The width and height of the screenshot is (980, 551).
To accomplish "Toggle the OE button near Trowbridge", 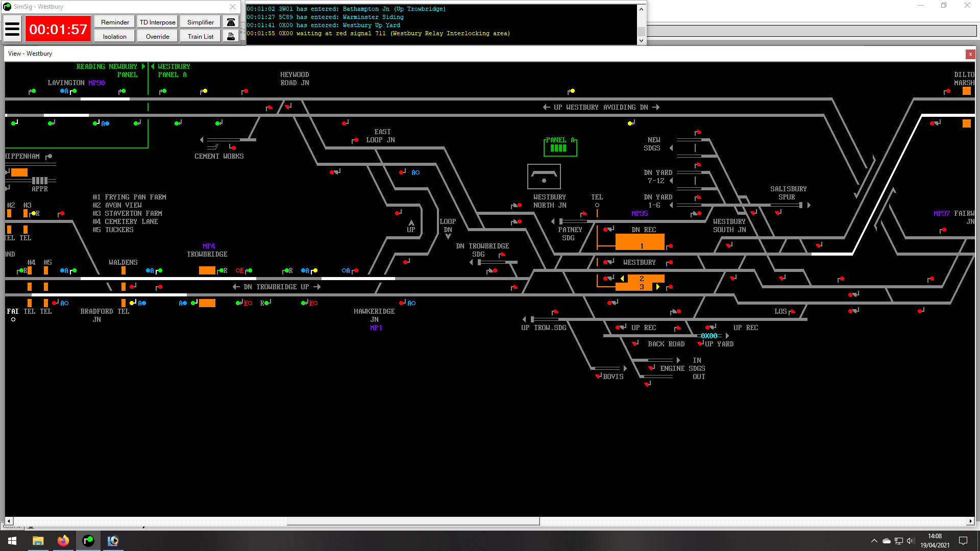I will (240, 270).
